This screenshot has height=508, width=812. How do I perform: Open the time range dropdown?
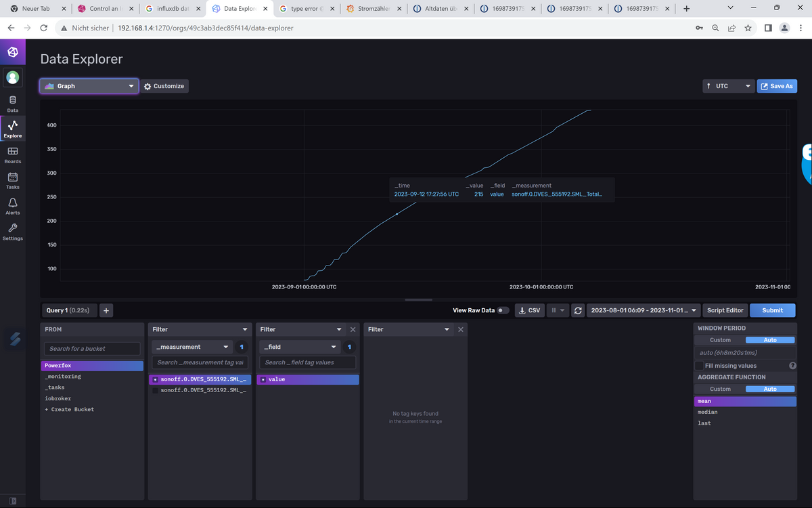[644, 310]
